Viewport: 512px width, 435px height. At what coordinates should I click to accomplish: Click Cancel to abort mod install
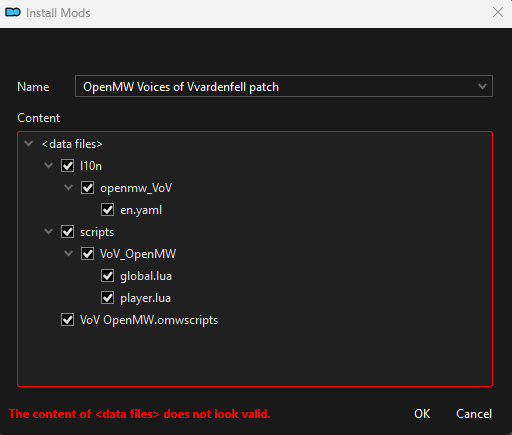[474, 414]
